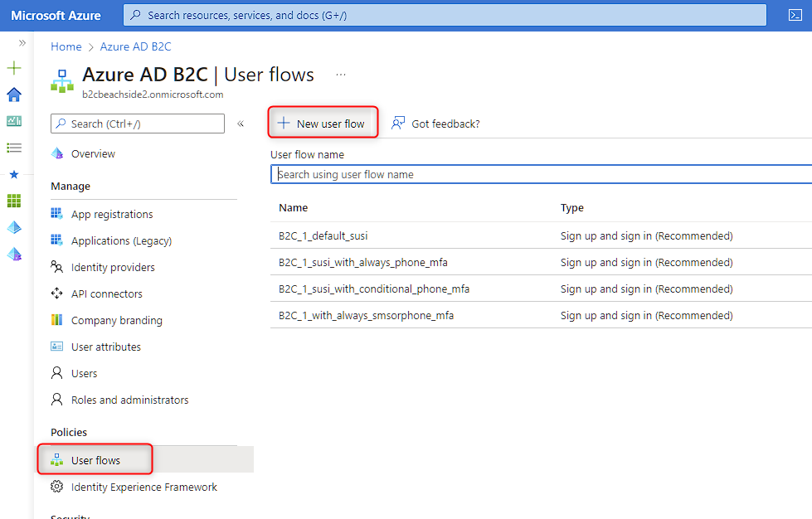Focus the resource menu Search (Ctrl+/) box
Screen dimensions: 812x519
tap(138, 124)
